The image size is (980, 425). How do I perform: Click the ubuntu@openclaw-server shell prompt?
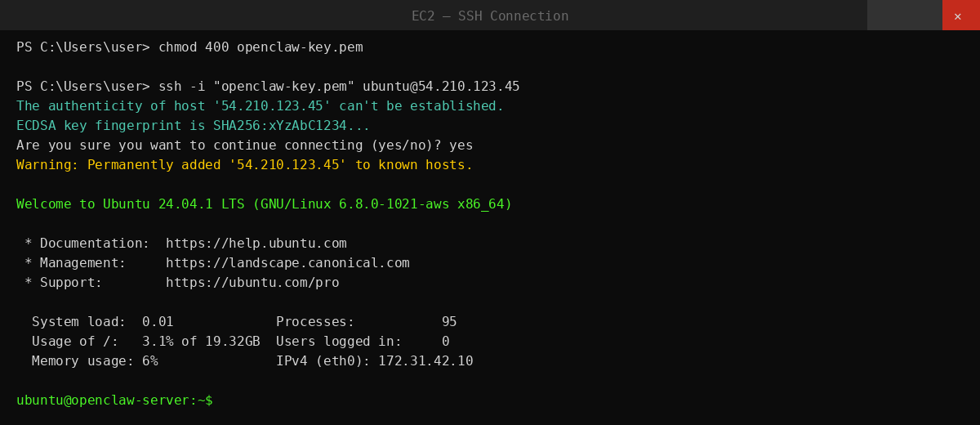[114, 400]
